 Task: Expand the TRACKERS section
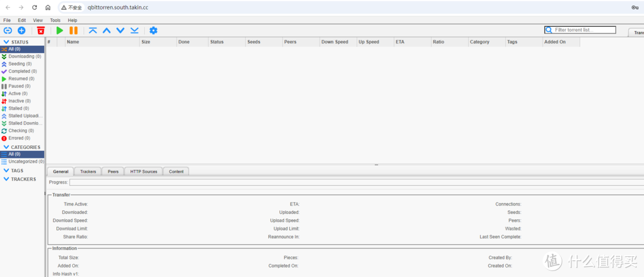coord(7,179)
